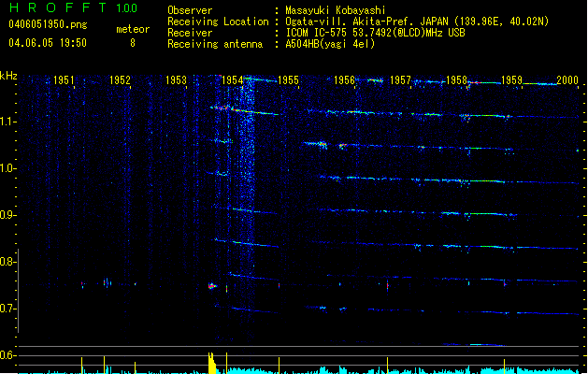Click the 1953 time marker
The image size is (588, 374).
tap(176, 80)
